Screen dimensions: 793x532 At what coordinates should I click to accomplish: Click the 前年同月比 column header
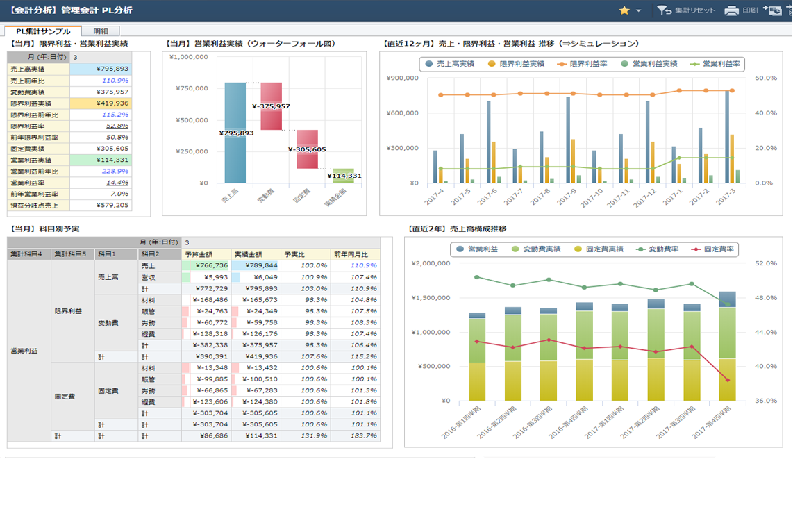[x=355, y=254]
